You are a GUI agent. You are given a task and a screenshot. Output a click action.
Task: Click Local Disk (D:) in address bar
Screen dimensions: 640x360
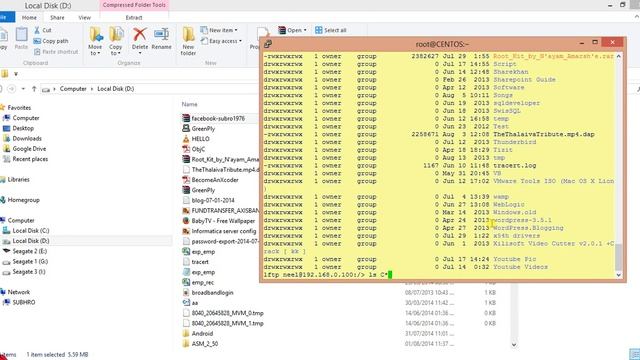pos(116,89)
